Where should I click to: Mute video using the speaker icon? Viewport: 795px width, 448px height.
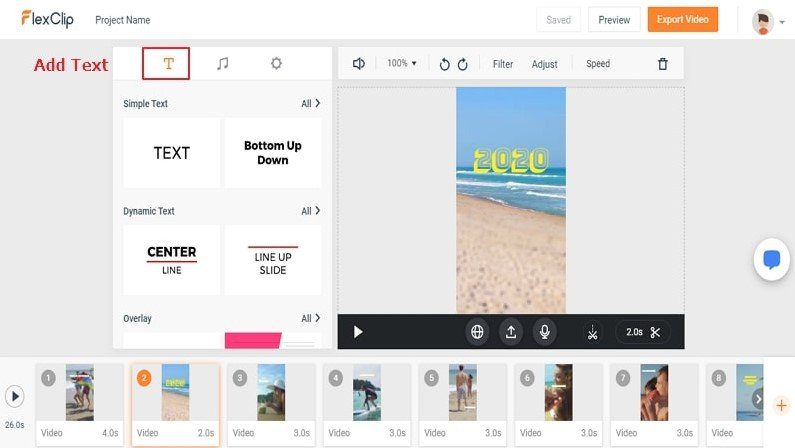tap(359, 64)
